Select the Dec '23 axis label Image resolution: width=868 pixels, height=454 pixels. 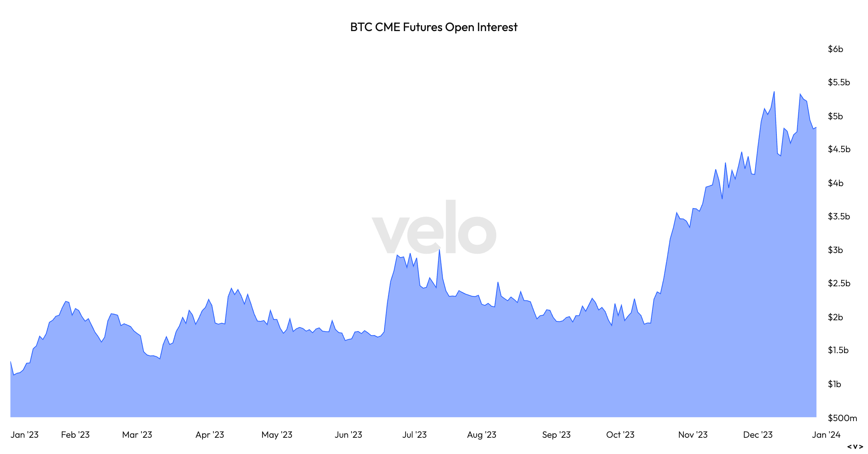point(758,435)
